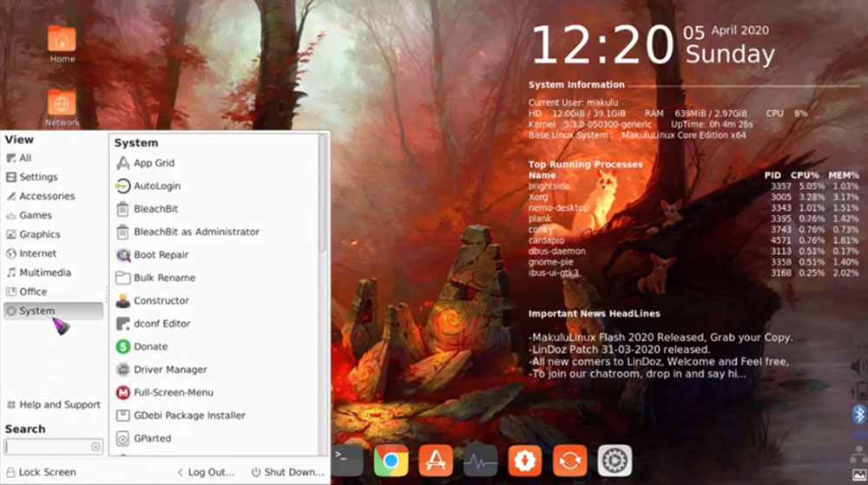
Task: Launch the BleachBit trash icon
Action: (x=123, y=209)
